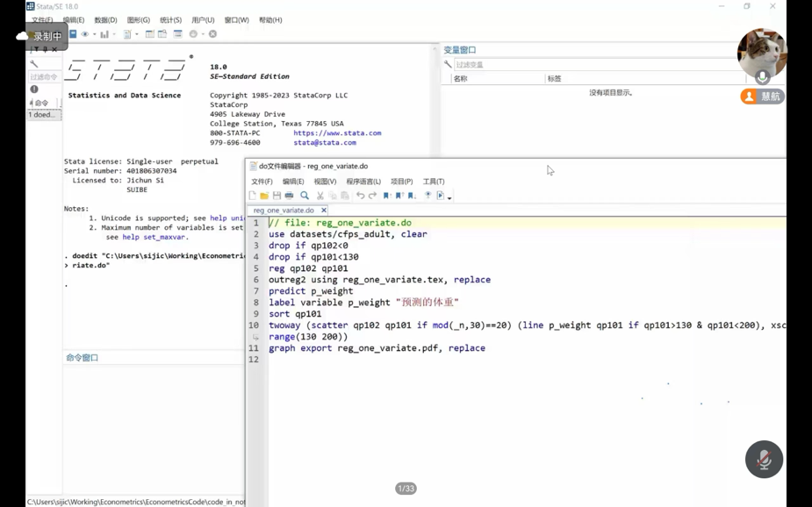Pin the command history panel

pyautogui.click(x=45, y=50)
